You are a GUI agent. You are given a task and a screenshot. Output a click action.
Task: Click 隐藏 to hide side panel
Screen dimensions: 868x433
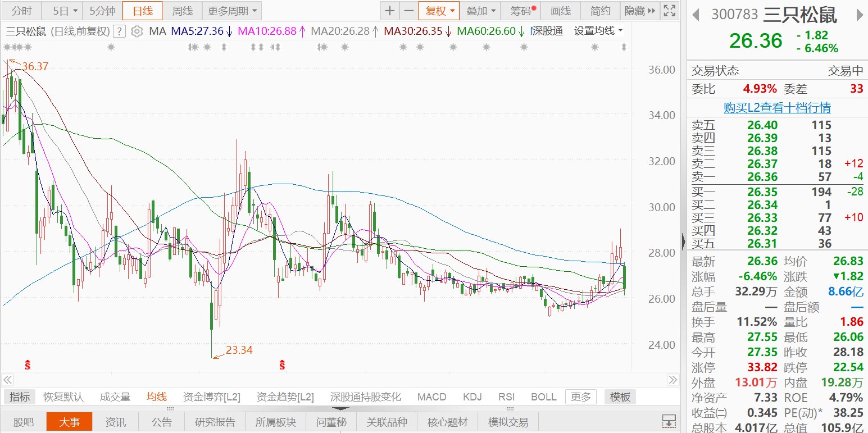coord(639,11)
